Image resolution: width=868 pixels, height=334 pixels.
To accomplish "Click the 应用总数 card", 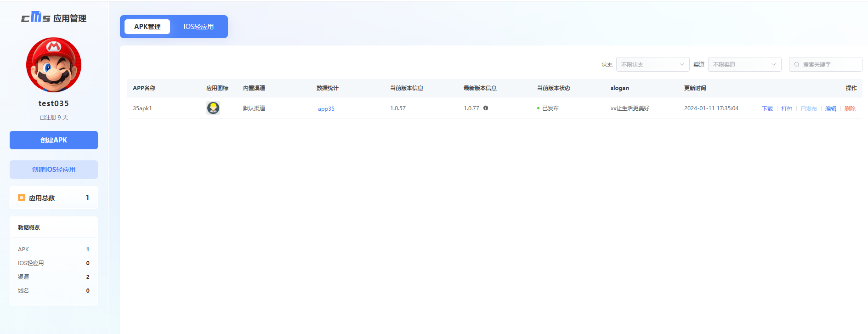I will click(x=54, y=198).
